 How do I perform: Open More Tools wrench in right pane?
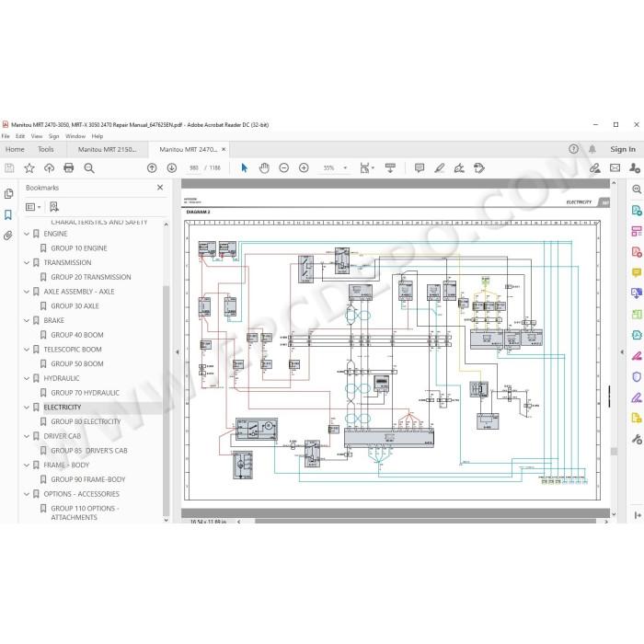coord(637,440)
